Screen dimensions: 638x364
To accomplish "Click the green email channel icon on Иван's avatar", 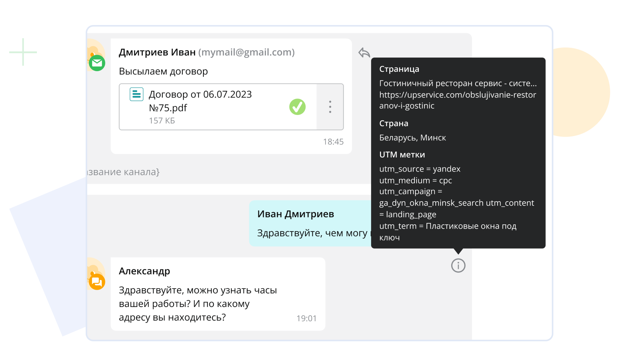I will click(x=97, y=63).
